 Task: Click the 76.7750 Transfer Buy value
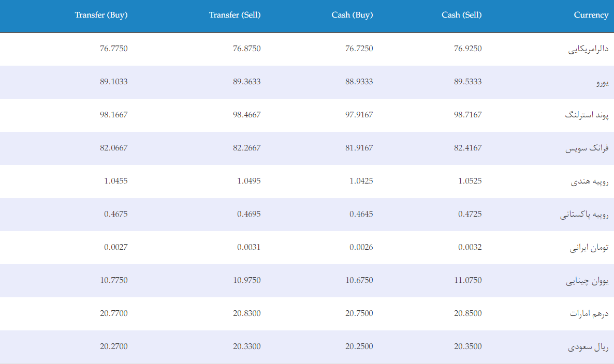pyautogui.click(x=113, y=49)
